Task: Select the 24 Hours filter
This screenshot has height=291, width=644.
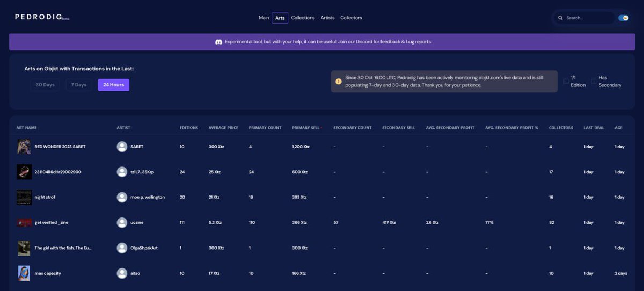Action: (113, 85)
